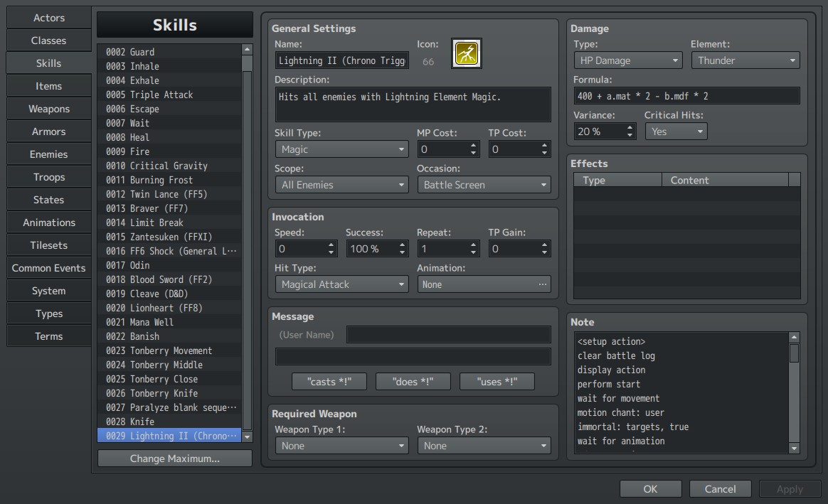828x504 pixels.
Task: Select skill 0017 Odin
Action: [169, 265]
